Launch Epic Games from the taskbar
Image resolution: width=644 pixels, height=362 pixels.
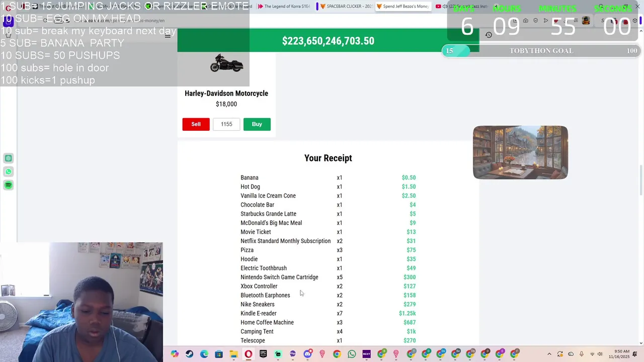pos(263,354)
